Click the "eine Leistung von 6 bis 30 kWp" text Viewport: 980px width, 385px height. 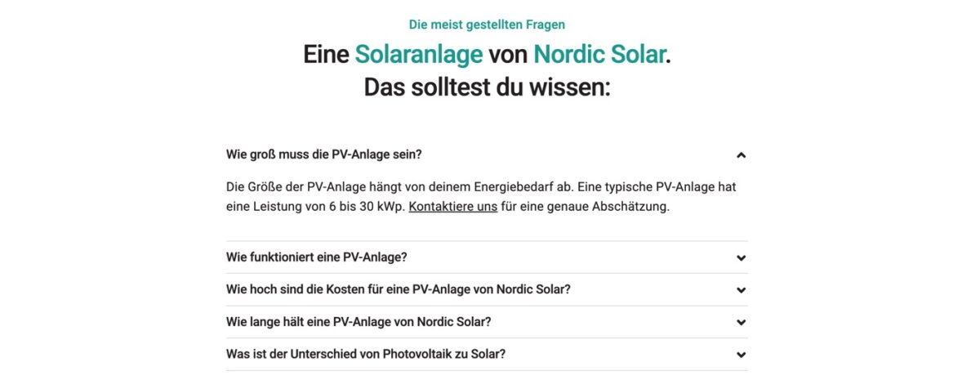click(x=315, y=207)
